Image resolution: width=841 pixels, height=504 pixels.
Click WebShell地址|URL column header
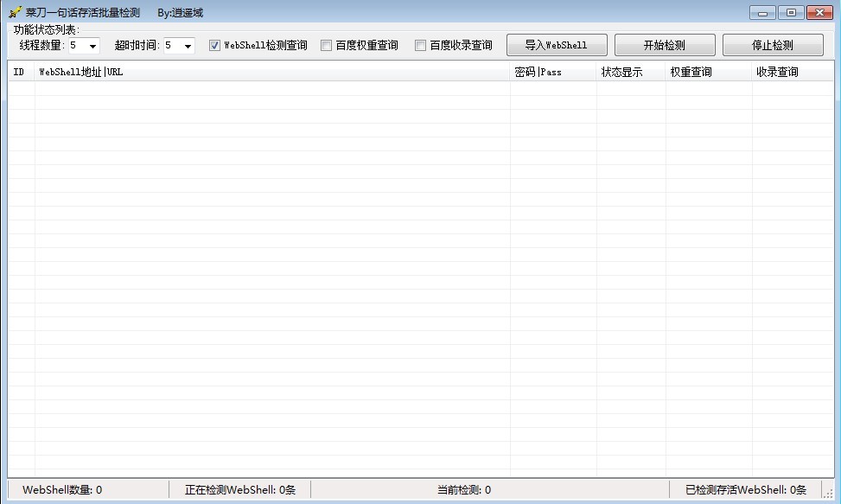click(272, 72)
